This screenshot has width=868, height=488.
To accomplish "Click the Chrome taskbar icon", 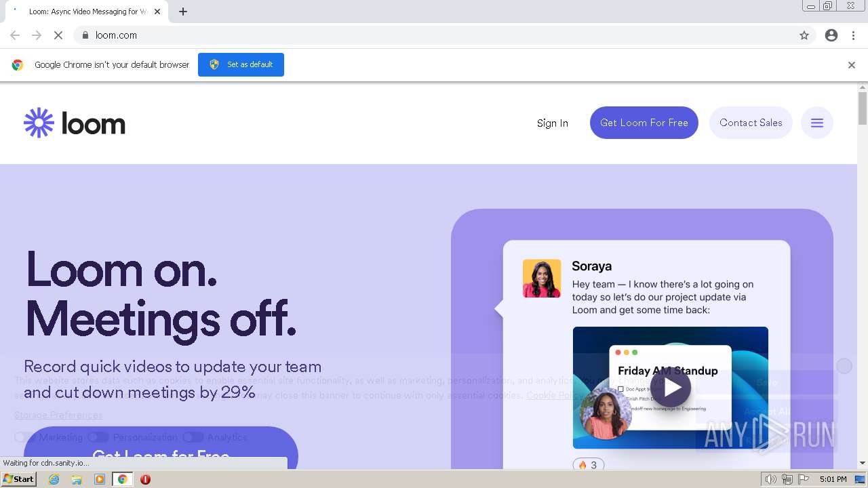I will 123,479.
